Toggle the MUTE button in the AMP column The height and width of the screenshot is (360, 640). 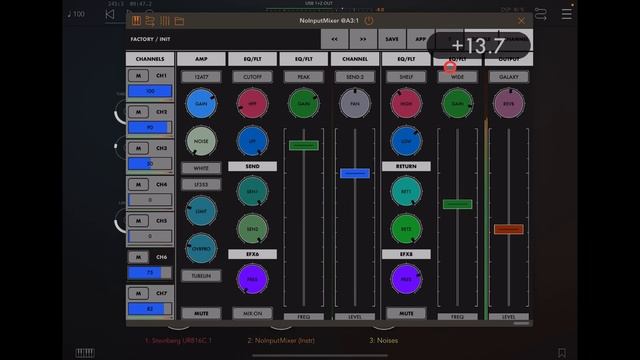[201, 313]
